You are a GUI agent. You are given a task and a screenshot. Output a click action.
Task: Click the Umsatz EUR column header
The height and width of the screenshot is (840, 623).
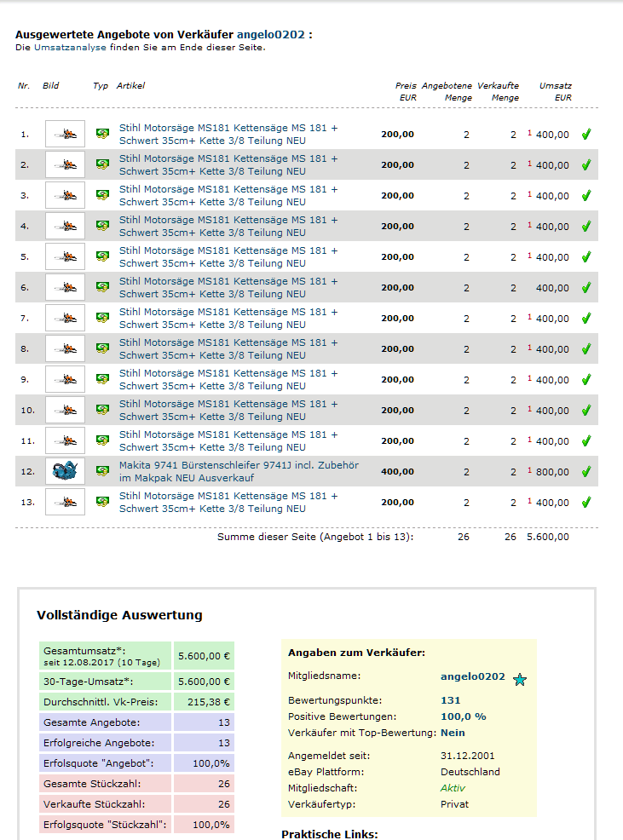(x=555, y=91)
